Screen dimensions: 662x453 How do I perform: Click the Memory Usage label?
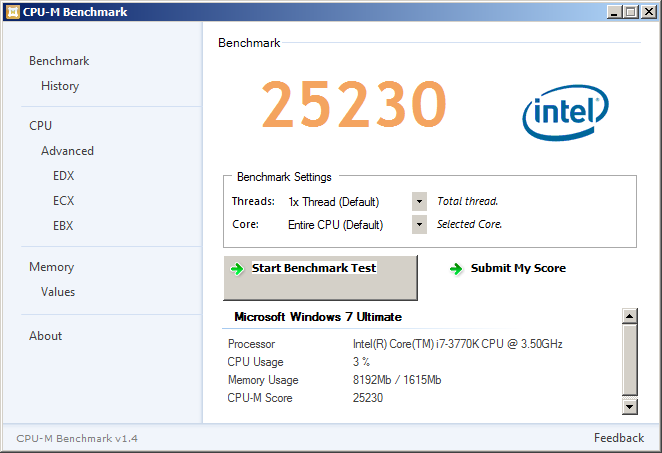[x=263, y=380]
